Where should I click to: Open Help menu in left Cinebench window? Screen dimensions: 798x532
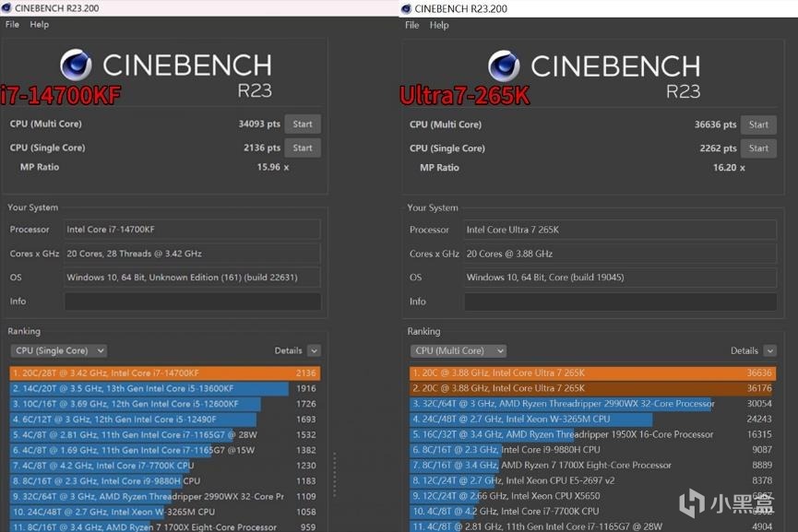[39, 24]
